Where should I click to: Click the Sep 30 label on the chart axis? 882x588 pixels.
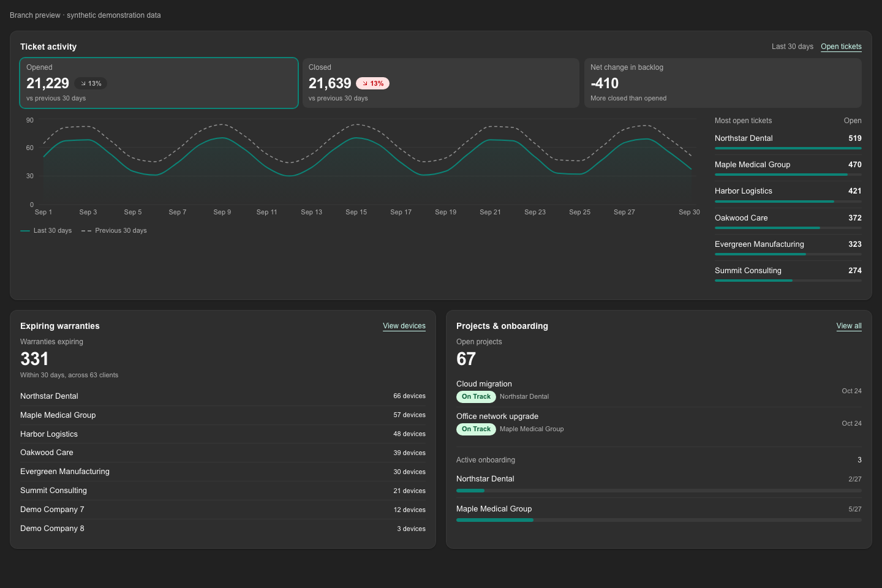[x=689, y=212]
